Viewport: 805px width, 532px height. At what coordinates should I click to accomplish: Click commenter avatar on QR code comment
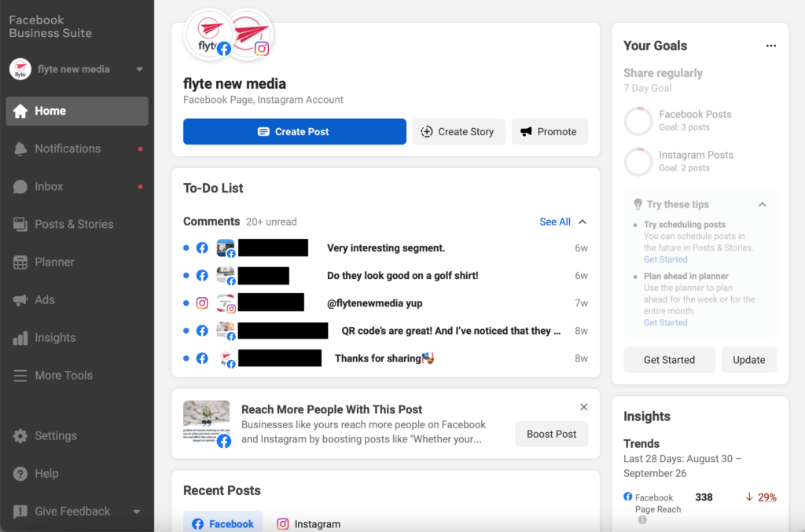(x=226, y=331)
